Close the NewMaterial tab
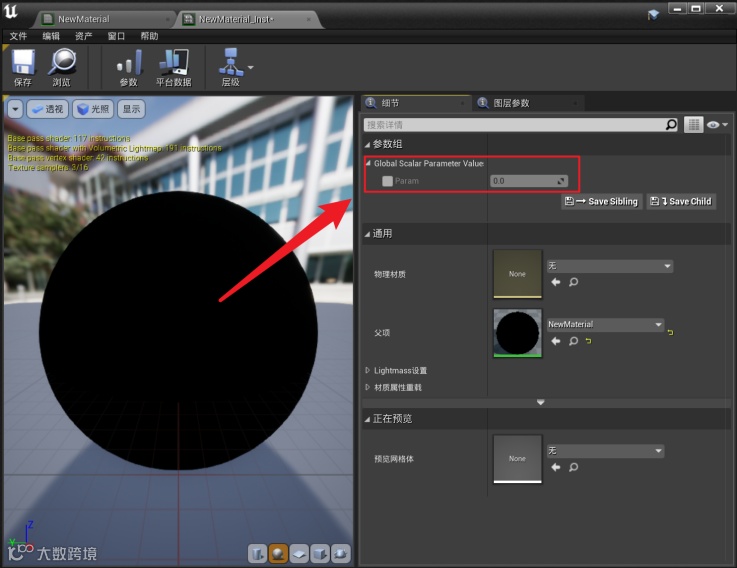 coord(167,19)
